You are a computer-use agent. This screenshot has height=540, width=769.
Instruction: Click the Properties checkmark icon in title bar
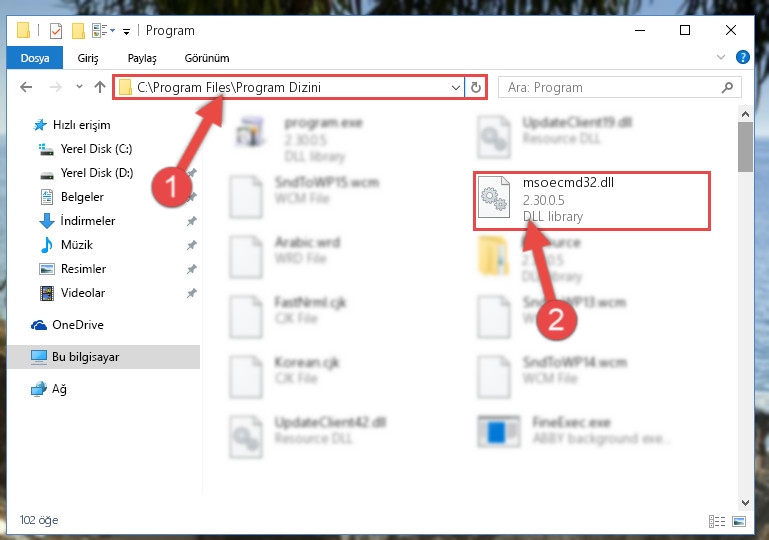click(x=56, y=31)
